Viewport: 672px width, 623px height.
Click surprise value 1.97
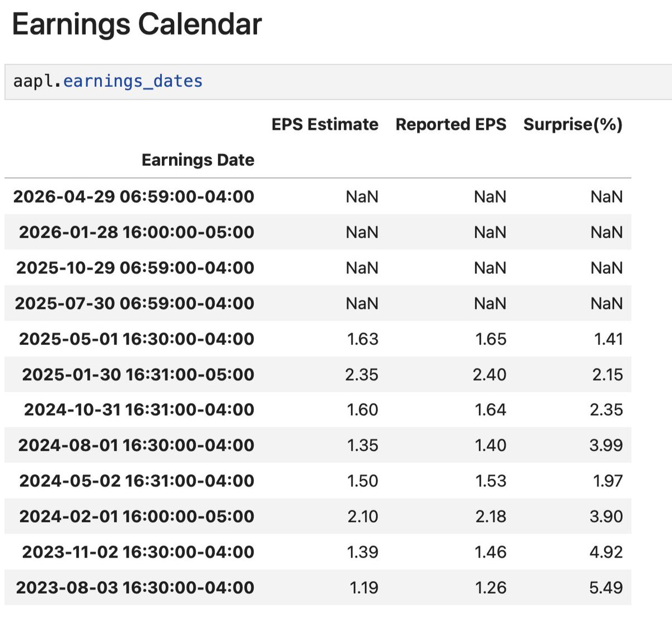tap(608, 481)
